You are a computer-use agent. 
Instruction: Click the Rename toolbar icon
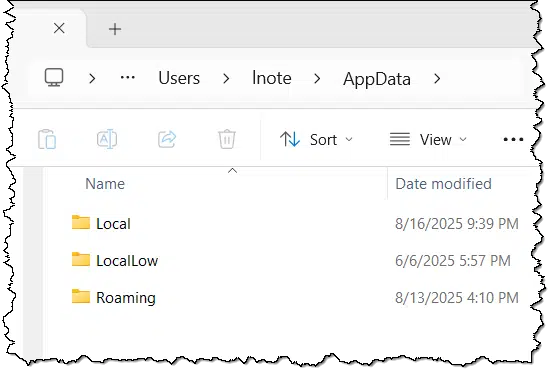(x=107, y=139)
